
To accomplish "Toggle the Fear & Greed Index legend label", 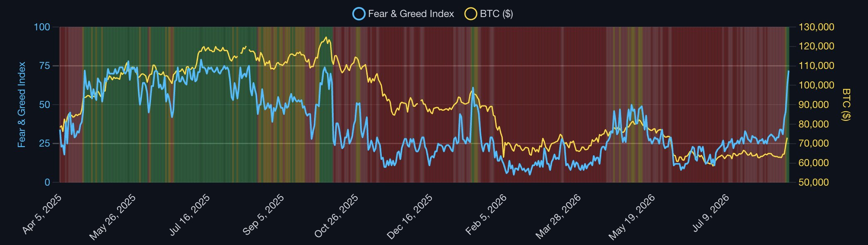I will pos(411,14).
